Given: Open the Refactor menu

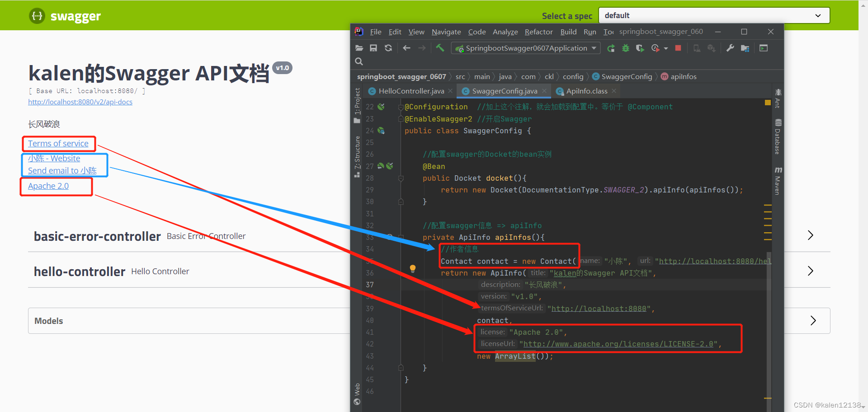Looking at the screenshot, I should [x=538, y=32].
